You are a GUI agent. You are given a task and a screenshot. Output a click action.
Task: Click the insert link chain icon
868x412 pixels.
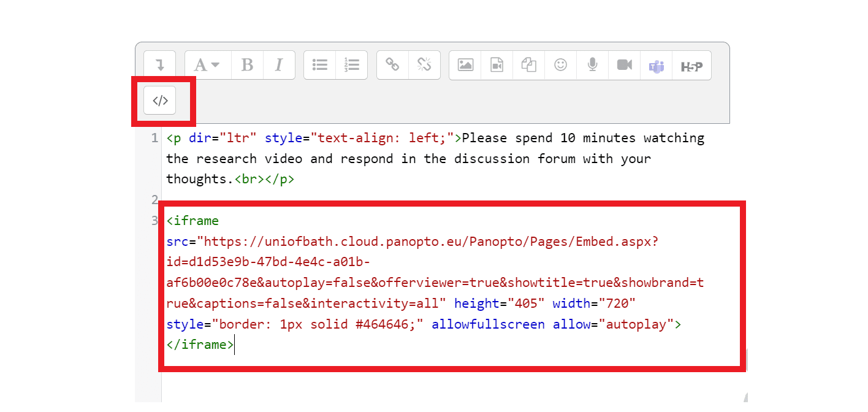392,65
